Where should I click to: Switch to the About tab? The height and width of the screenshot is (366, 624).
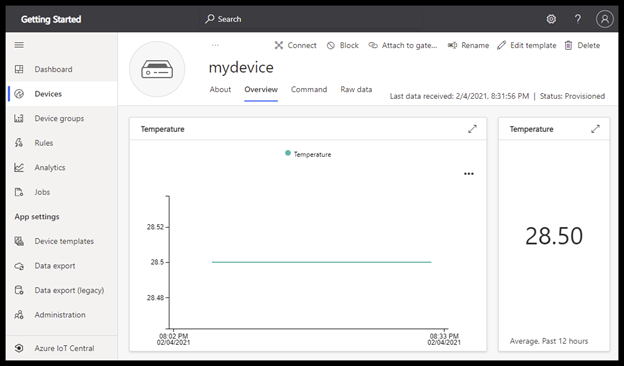(220, 90)
